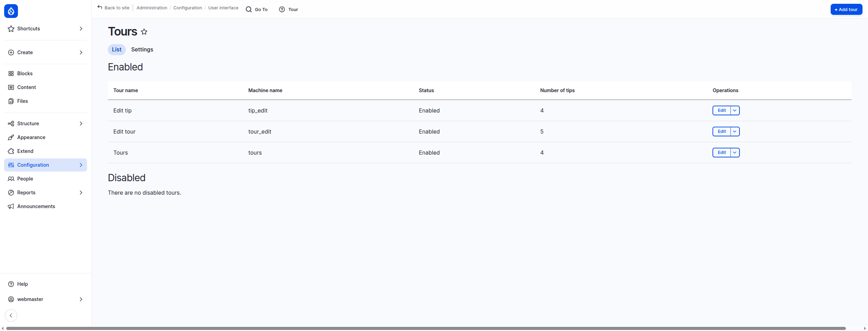Click the Shortcuts star icon in sidebar
This screenshot has width=868, height=331.
click(11, 29)
